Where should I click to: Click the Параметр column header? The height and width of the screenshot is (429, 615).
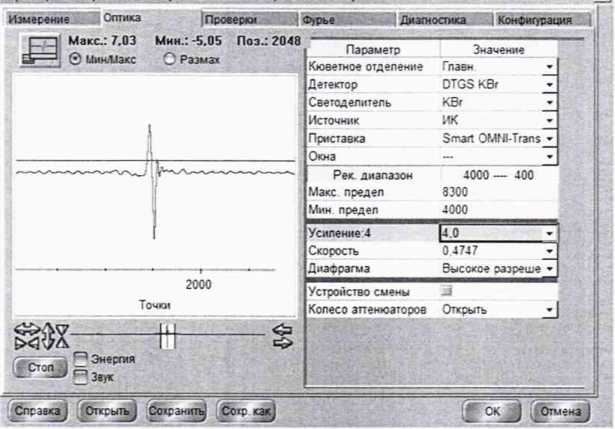pos(373,50)
